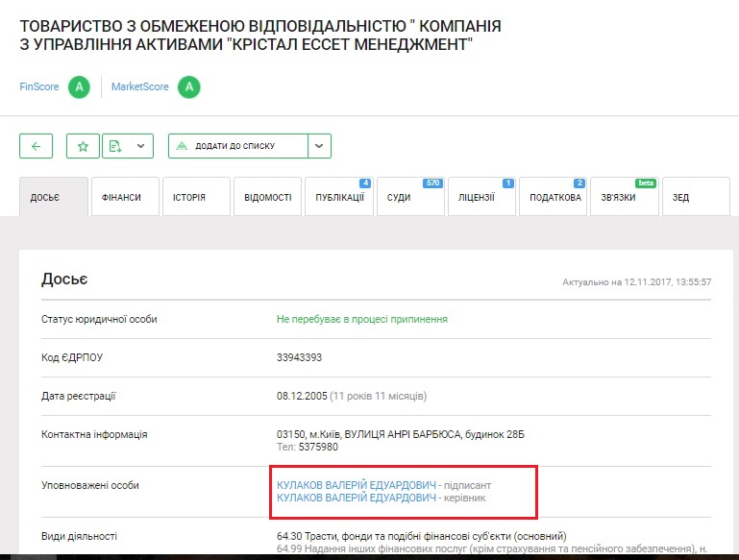
Task: Open Кулаков Валерій Едуардович керівник link
Action: [356, 499]
